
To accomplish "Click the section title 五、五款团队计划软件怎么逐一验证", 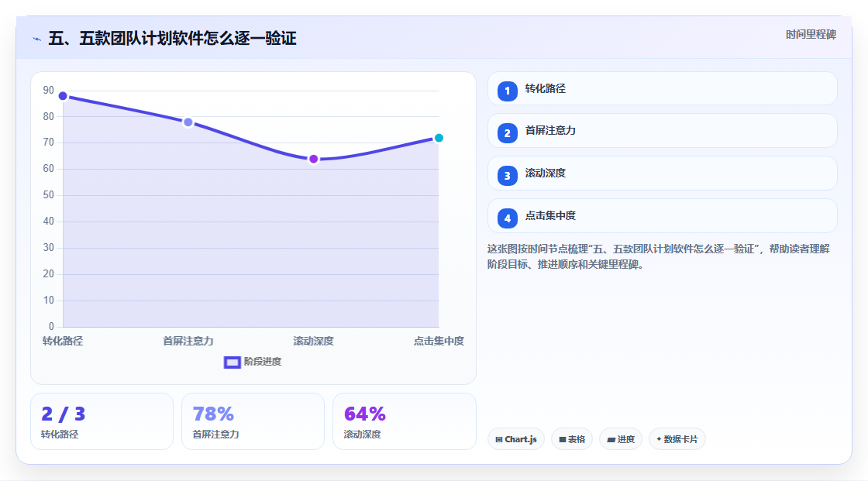I will pyautogui.click(x=172, y=38).
